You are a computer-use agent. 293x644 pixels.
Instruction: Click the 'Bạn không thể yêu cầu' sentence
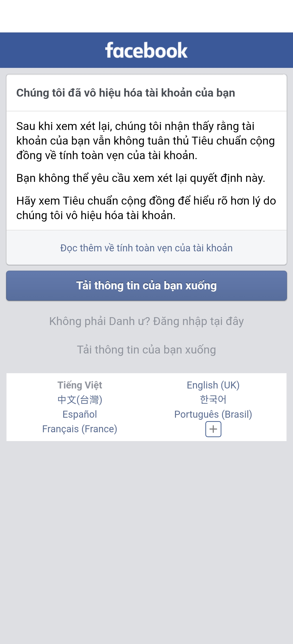[141, 178]
